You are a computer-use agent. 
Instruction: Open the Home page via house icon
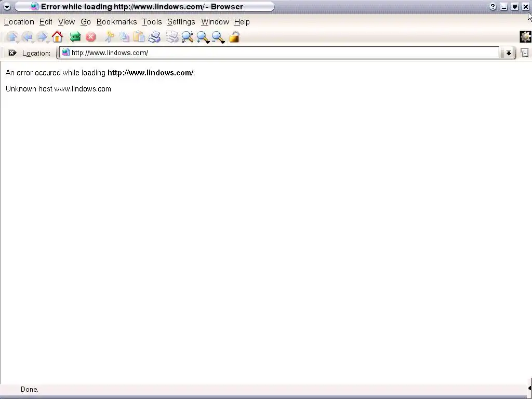point(57,37)
